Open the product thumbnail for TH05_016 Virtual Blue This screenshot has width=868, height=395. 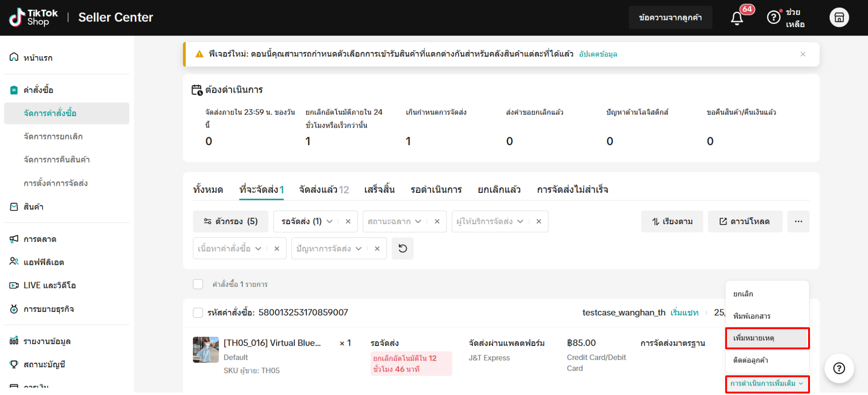coord(206,350)
